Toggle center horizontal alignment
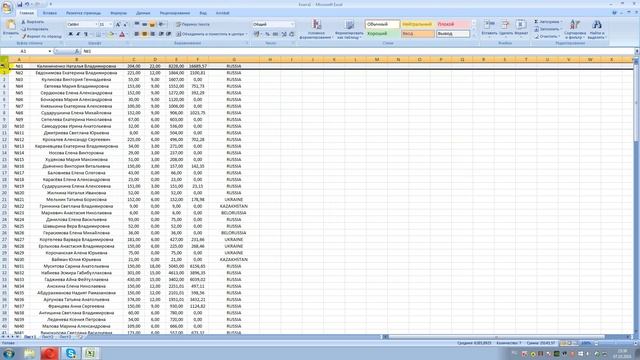The image size is (640, 360). 144,34
